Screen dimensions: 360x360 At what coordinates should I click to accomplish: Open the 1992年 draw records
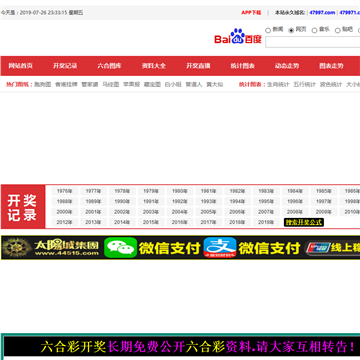coord(180,202)
